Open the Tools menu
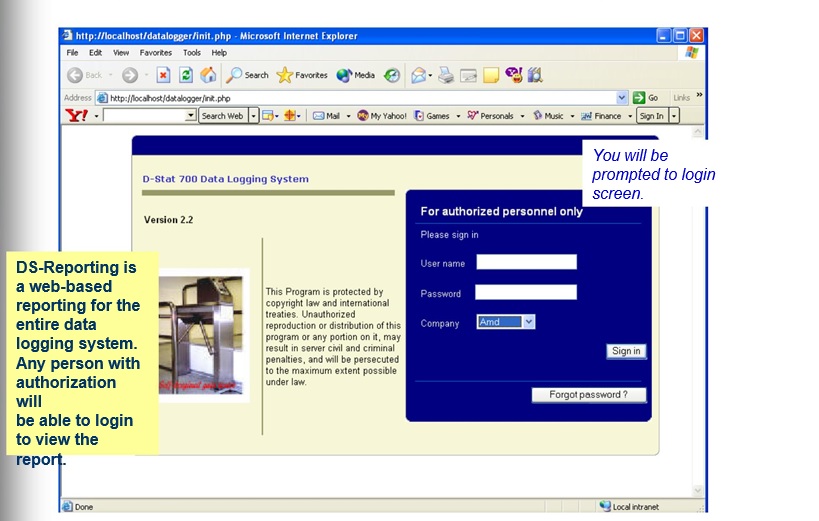 (x=191, y=53)
